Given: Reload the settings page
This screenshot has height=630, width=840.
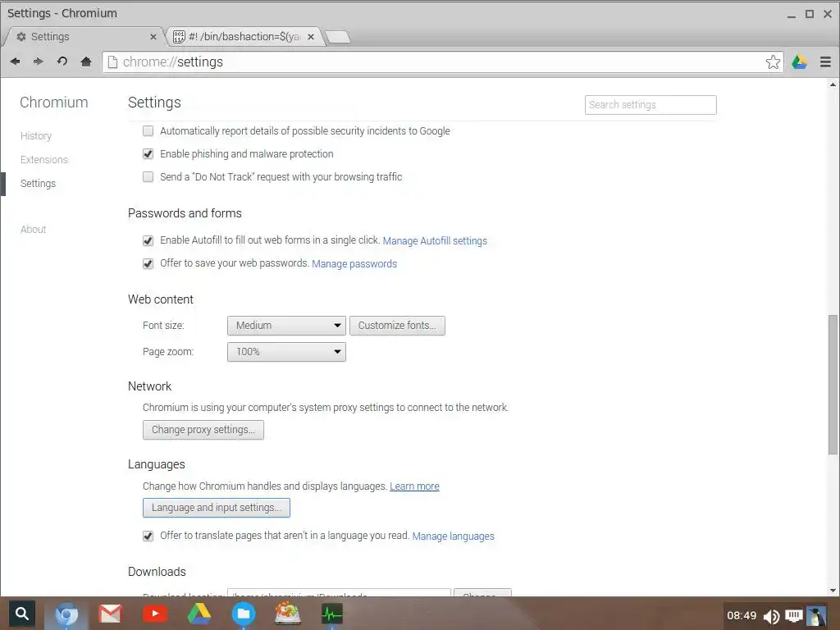Looking at the screenshot, I should click(62, 62).
